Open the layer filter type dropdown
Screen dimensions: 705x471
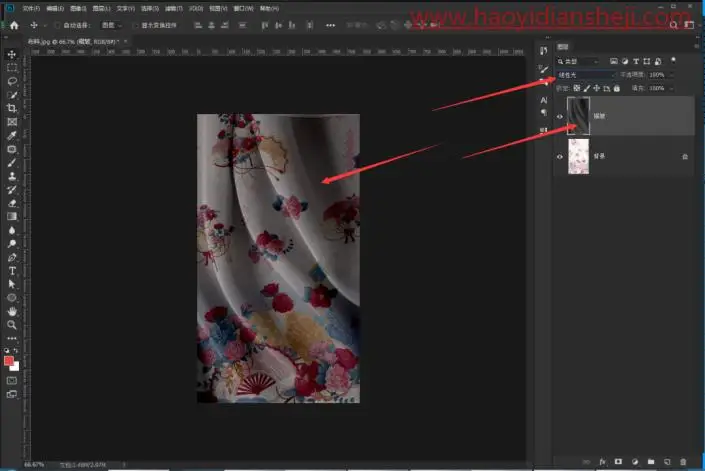pyautogui.click(x=578, y=61)
